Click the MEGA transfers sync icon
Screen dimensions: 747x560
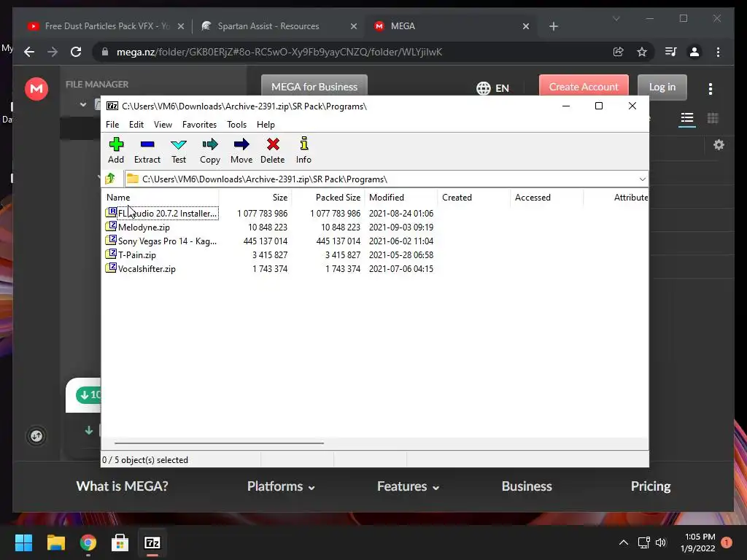click(x=36, y=436)
